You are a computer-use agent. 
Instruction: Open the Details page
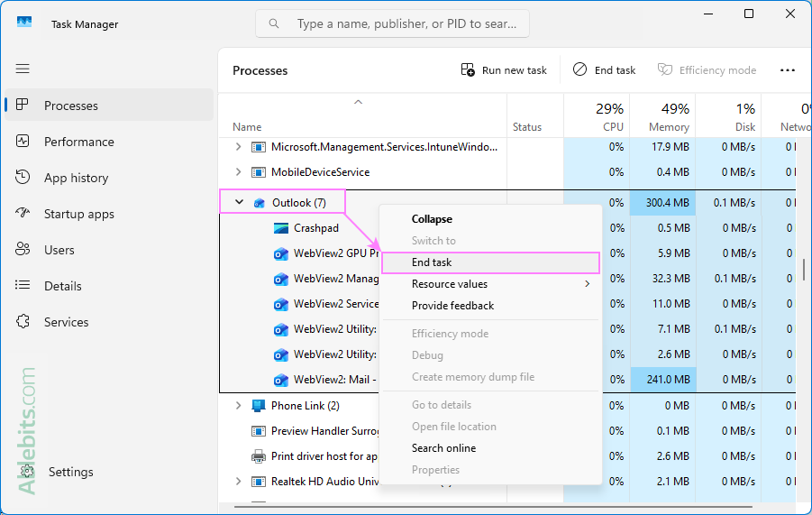[109, 286]
